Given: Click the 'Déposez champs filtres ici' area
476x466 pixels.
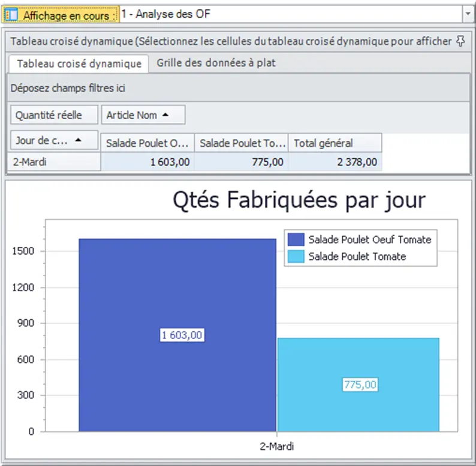Looking at the screenshot, I should click(x=239, y=88).
